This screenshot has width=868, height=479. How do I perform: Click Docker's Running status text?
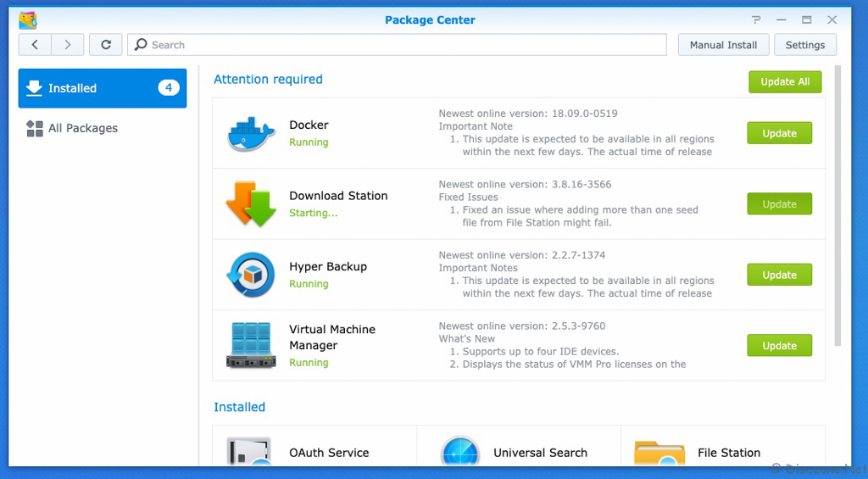309,142
